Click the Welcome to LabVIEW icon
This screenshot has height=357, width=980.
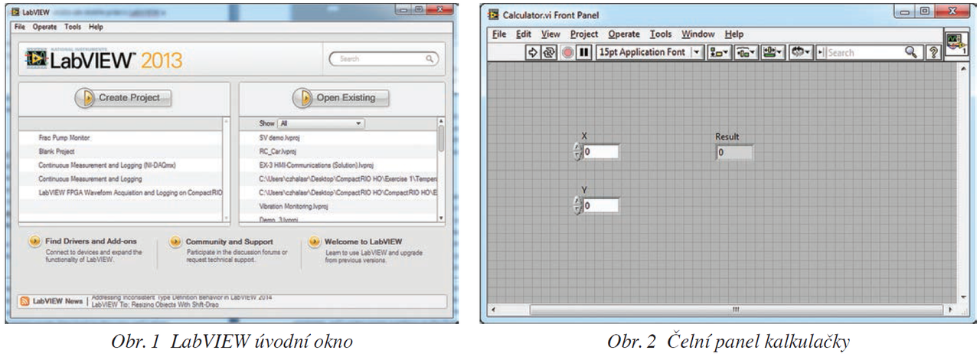click(x=314, y=241)
